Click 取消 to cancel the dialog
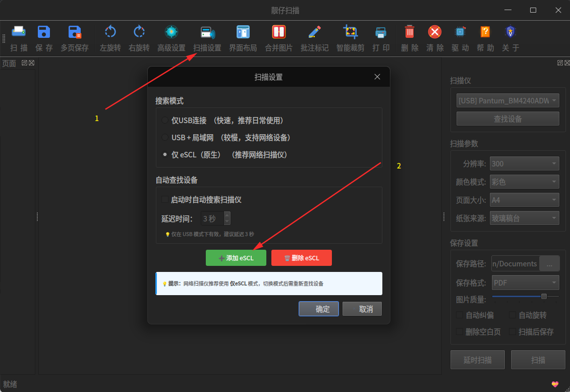Screen dimensions: 570x392 362,309
